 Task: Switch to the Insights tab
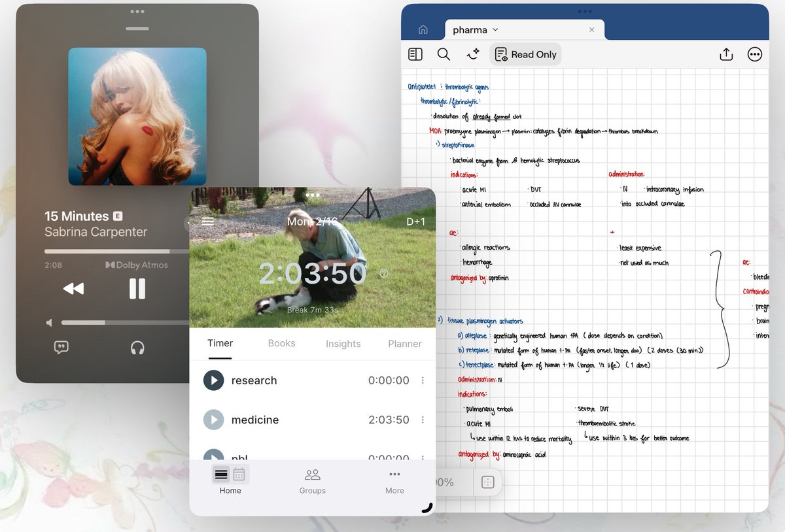click(x=343, y=344)
